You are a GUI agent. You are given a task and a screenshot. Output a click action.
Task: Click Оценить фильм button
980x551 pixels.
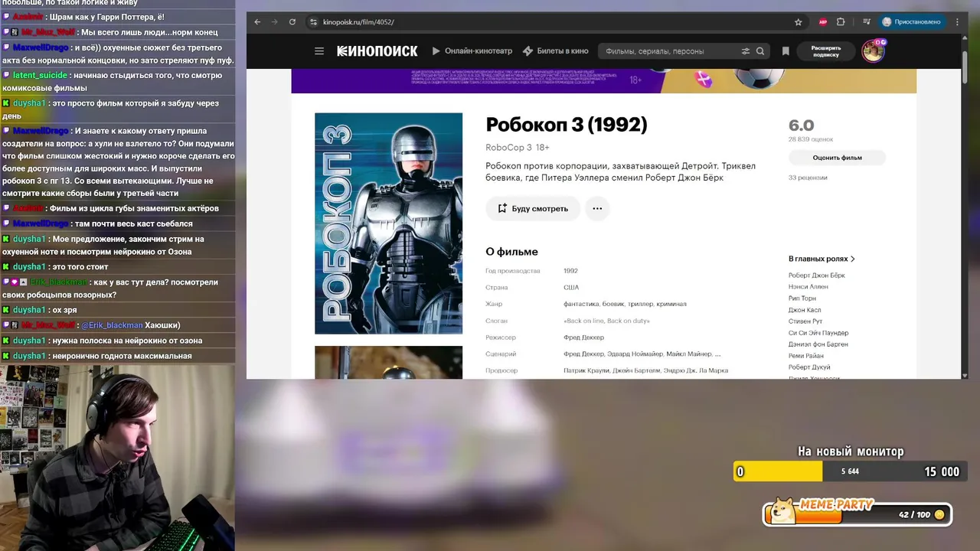837,158
